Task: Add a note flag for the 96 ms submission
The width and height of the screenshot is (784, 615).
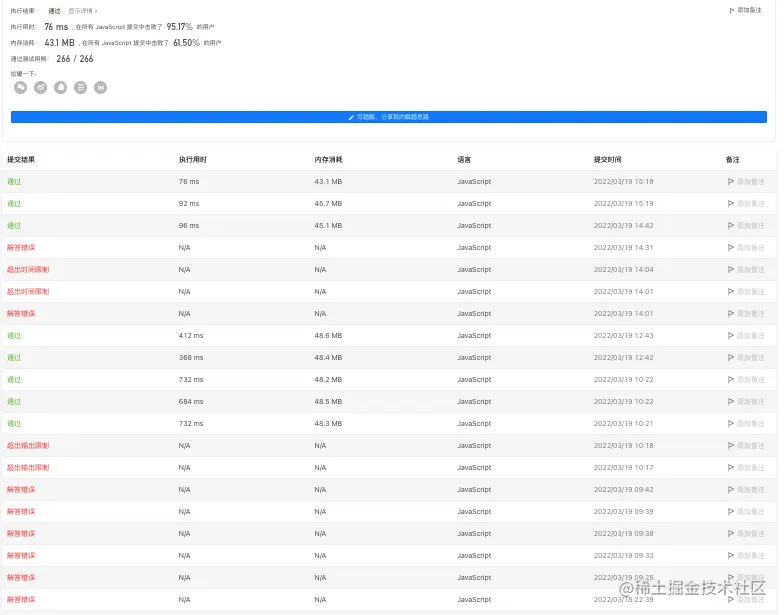Action: tap(746, 226)
